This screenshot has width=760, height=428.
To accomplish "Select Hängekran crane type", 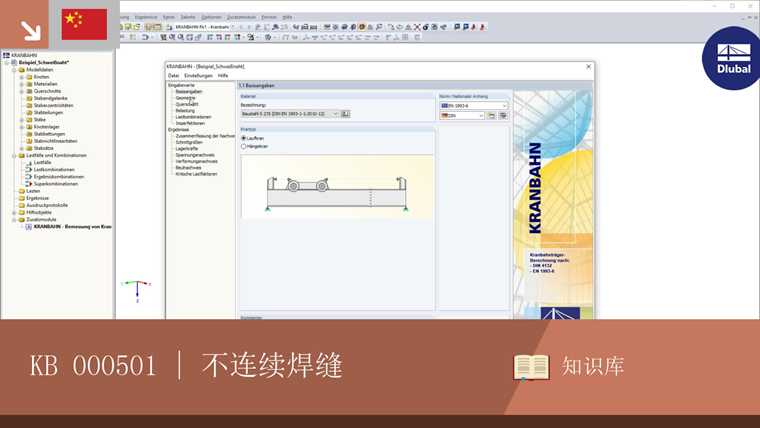I will [244, 146].
